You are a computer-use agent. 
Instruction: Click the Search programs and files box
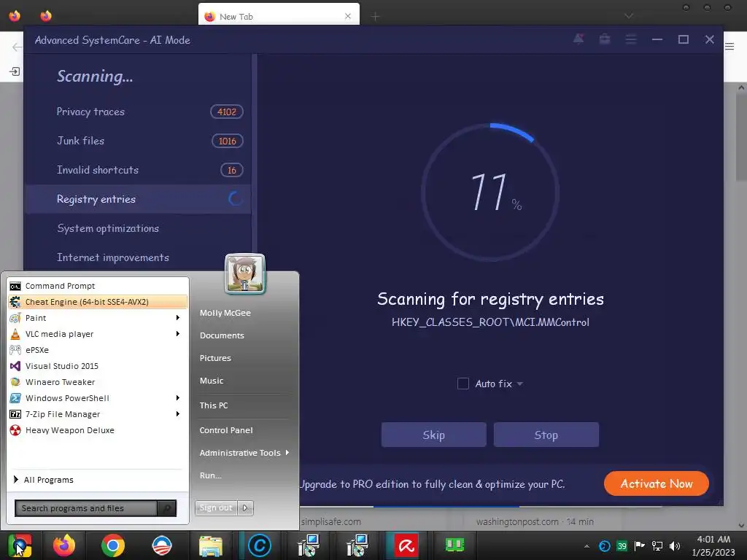(x=86, y=508)
